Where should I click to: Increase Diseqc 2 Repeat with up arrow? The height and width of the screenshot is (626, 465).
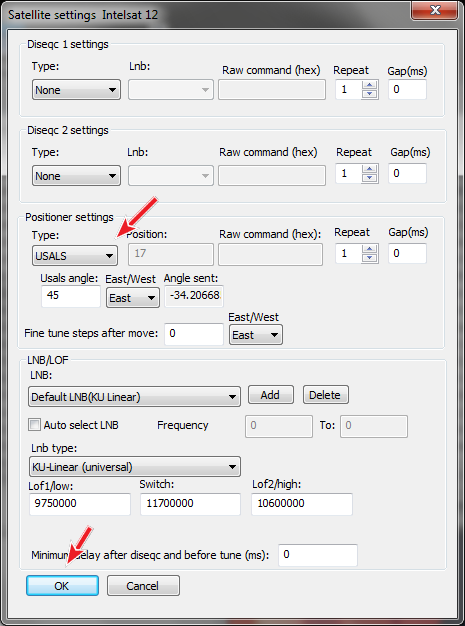pos(370,168)
